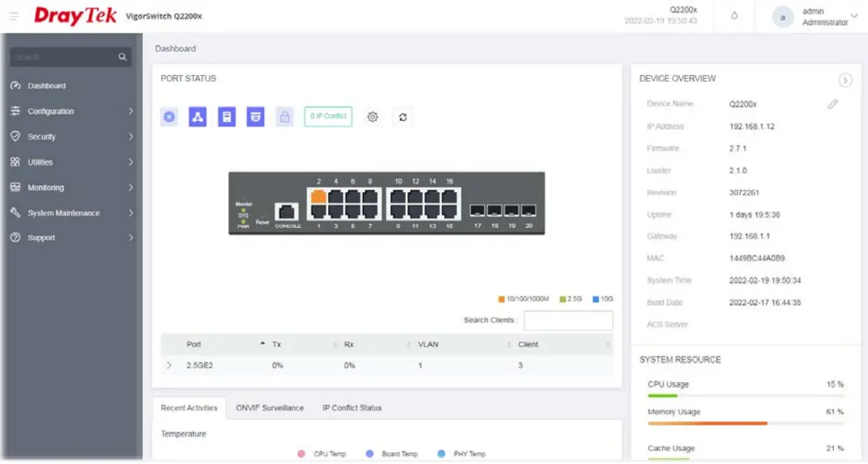Click inside the Search Clients field
Image resolution: width=868 pixels, height=464 pixels.
(568, 320)
